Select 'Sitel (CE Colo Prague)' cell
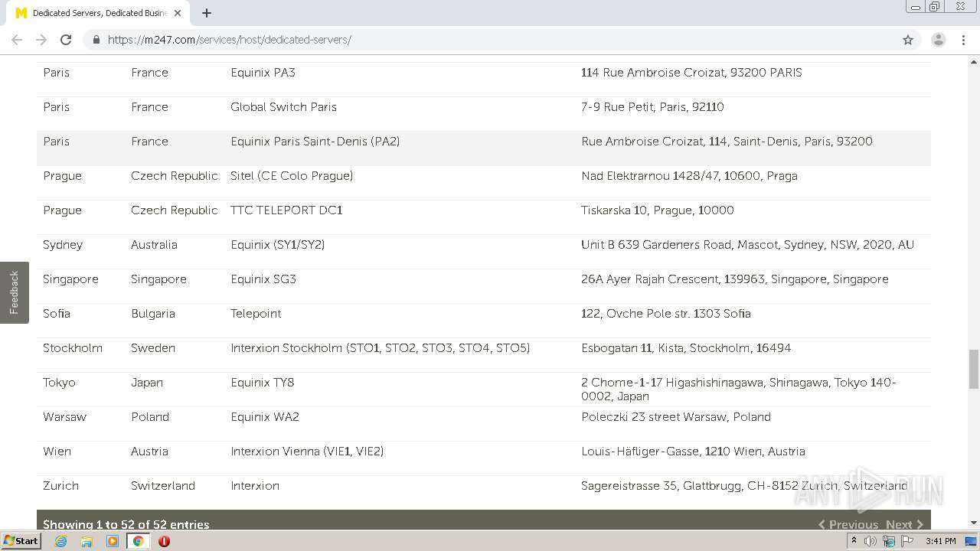 click(x=292, y=176)
